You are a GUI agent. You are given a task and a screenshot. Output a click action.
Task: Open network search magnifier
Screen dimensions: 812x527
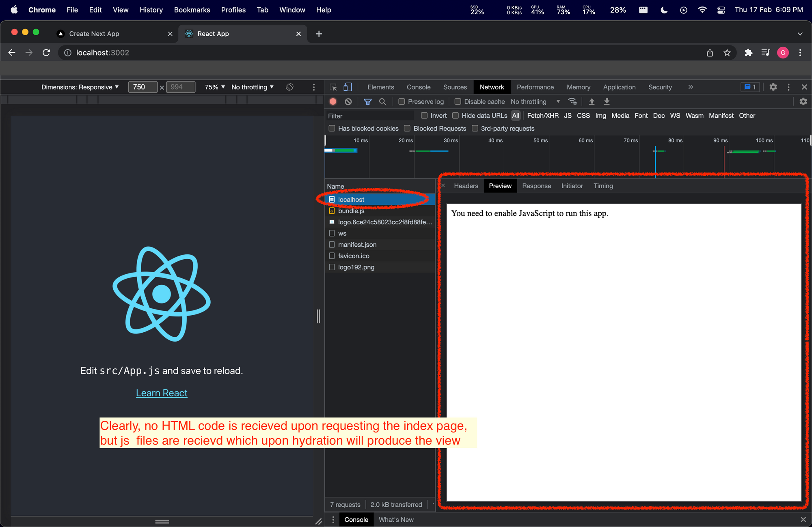(x=382, y=102)
